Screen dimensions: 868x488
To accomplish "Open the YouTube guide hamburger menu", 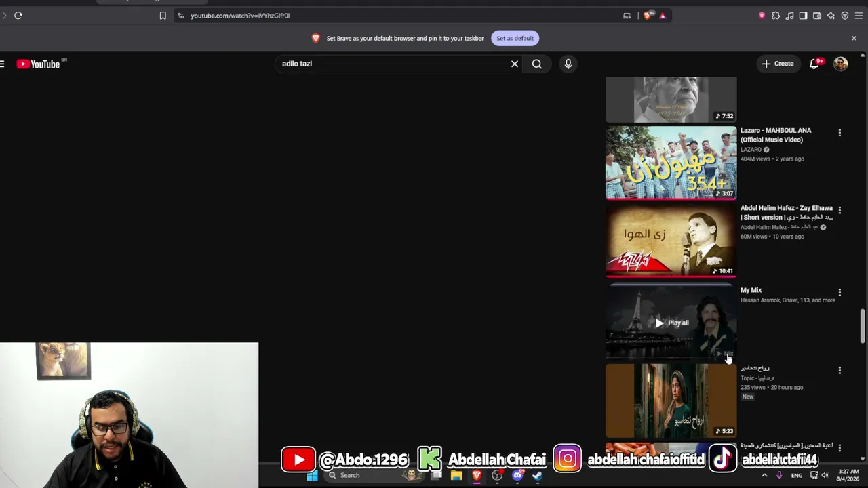I will tap(3, 64).
